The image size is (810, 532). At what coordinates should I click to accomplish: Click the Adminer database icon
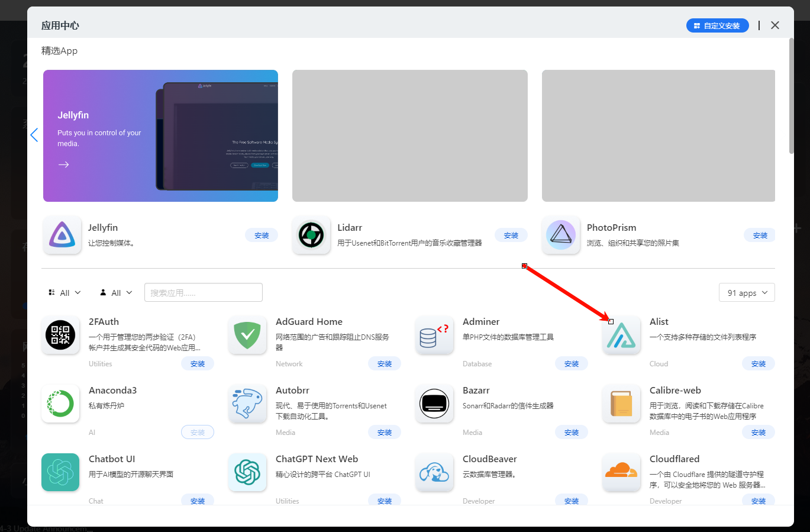pyautogui.click(x=434, y=335)
